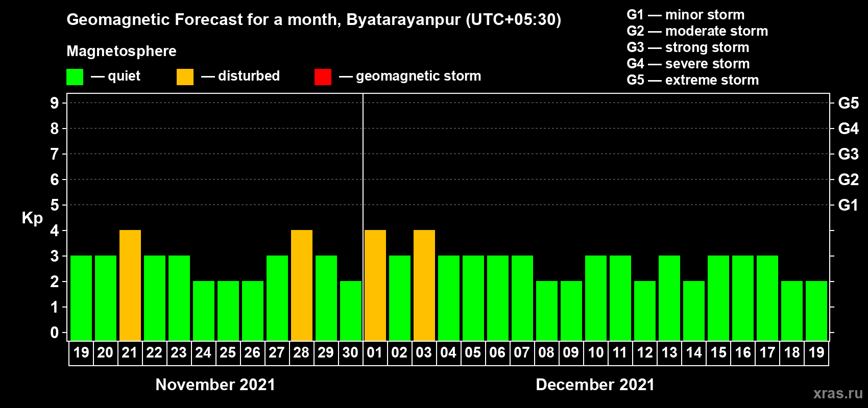Click the date label 20 in November
Viewport: 868px width, 408px height.
[x=105, y=353]
